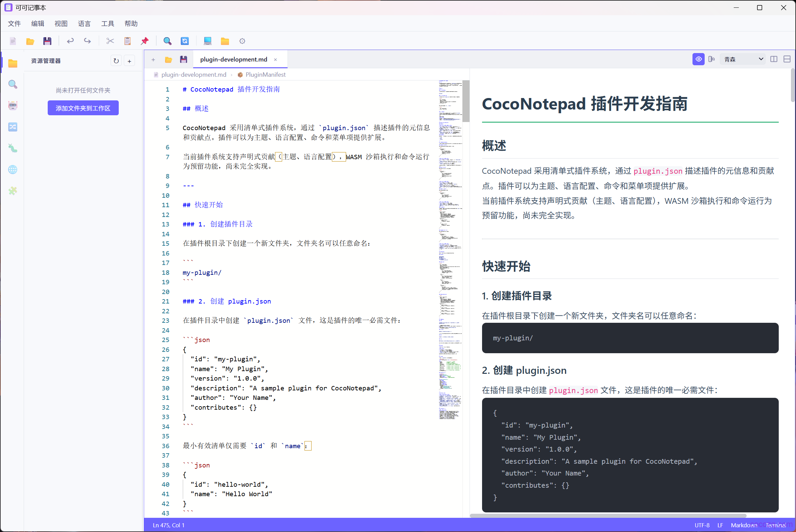Click the 'my-plugin/' code block in preview
The image size is (796, 532).
[630, 338]
